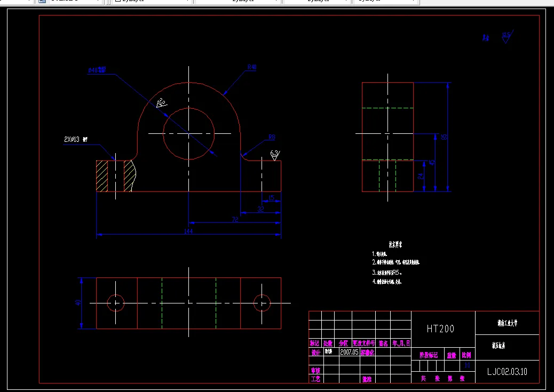Image resolution: width=554 pixels, height=392 pixels.
Task: Pick the yellow hatched section left of the hole
Action: coord(102,176)
